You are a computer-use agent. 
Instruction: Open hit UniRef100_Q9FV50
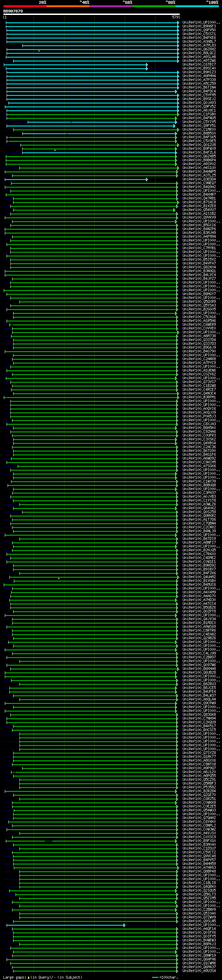pos(199,30)
